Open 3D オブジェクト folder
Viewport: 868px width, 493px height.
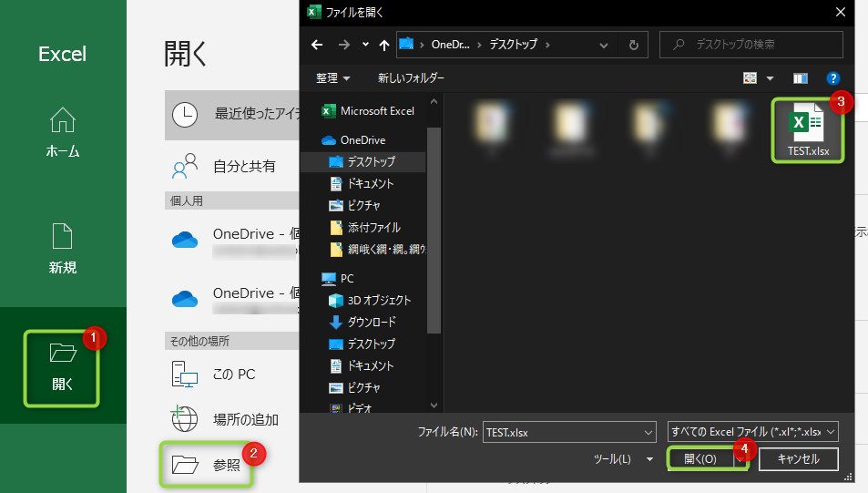click(x=371, y=300)
